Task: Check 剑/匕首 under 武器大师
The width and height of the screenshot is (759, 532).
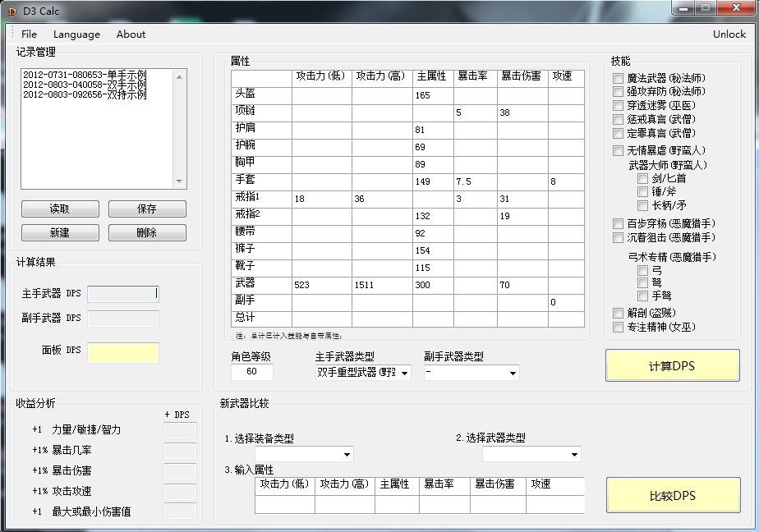Action: tap(642, 180)
